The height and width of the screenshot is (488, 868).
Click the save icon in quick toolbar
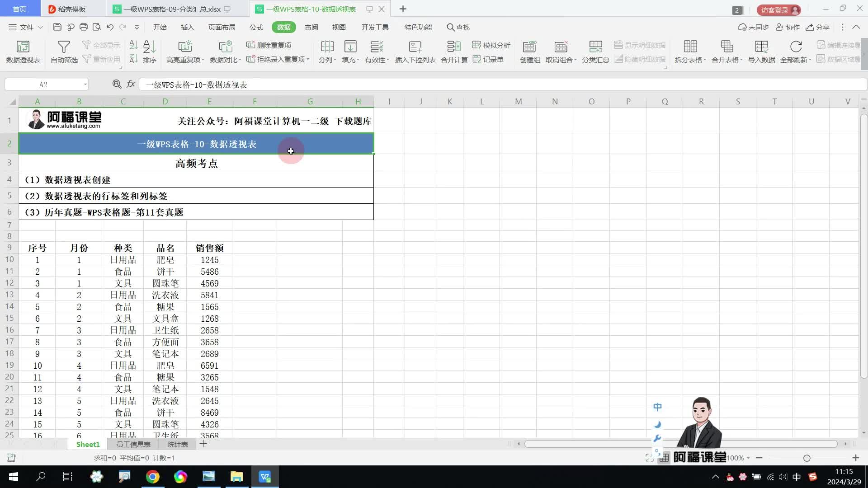57,27
